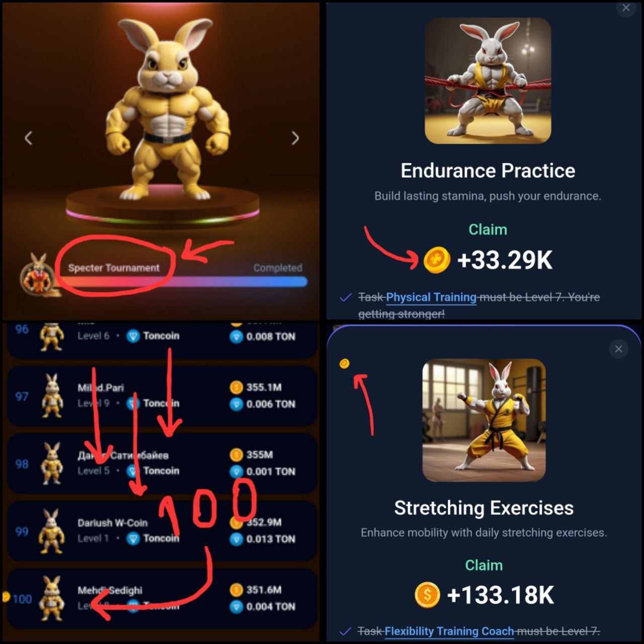Click the Endurance Practice rabbit image
This screenshot has height=644, width=644.
click(x=488, y=80)
